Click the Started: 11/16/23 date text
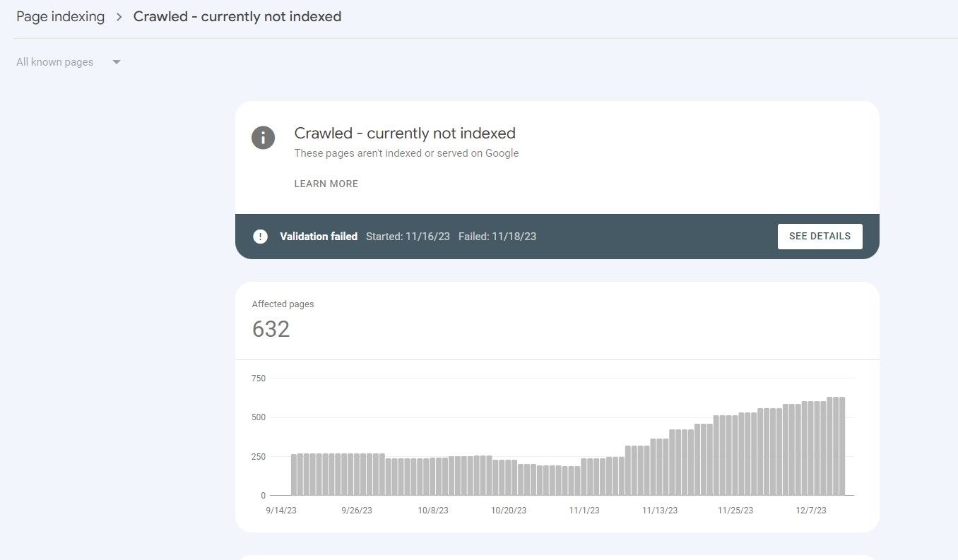958x560 pixels. tap(408, 237)
